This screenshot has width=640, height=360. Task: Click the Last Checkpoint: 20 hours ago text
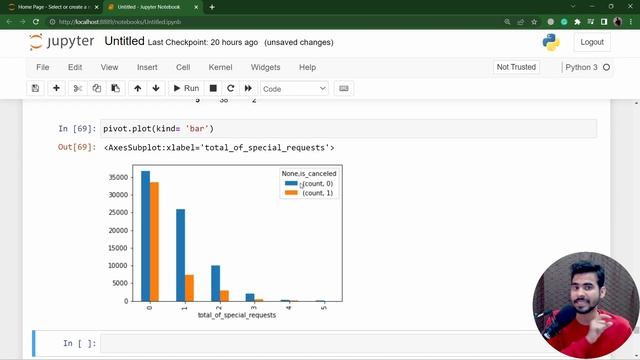pyautogui.click(x=203, y=42)
